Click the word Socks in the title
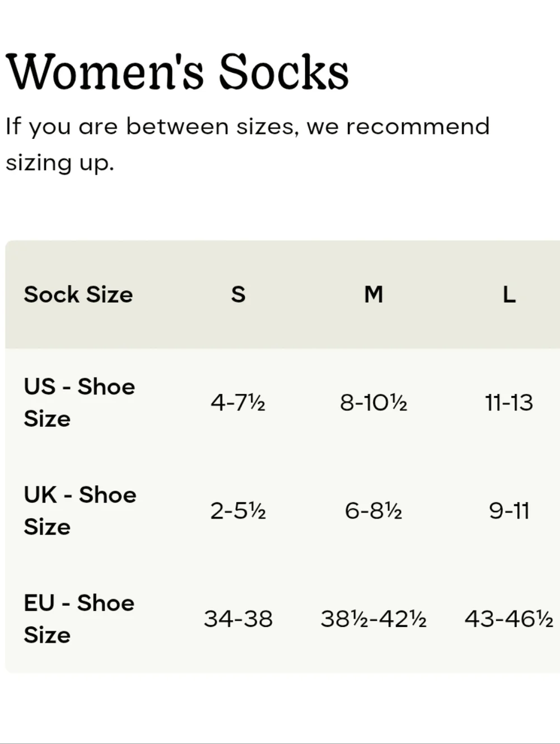The height and width of the screenshot is (744, 560). coord(283,72)
